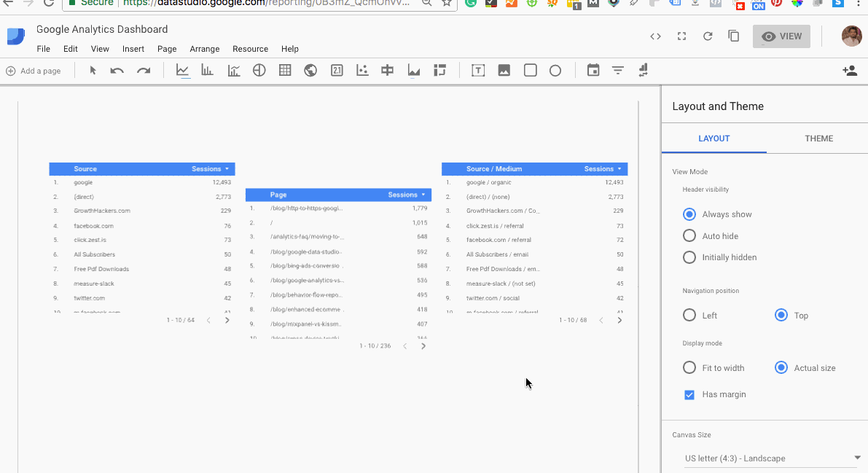Add a filter control
This screenshot has height=473, width=868.
click(x=617, y=70)
